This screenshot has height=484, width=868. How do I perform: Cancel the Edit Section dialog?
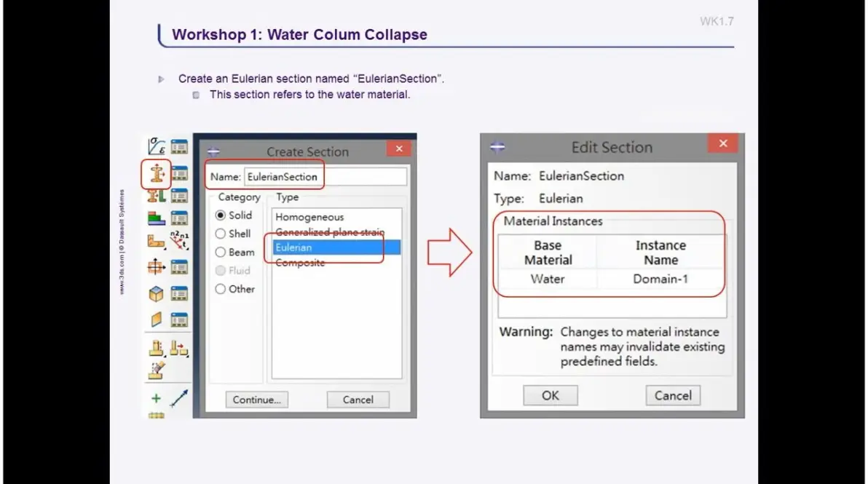(673, 395)
